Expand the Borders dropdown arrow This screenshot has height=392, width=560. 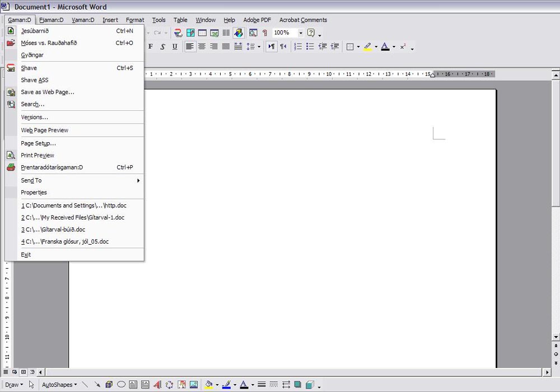point(358,47)
